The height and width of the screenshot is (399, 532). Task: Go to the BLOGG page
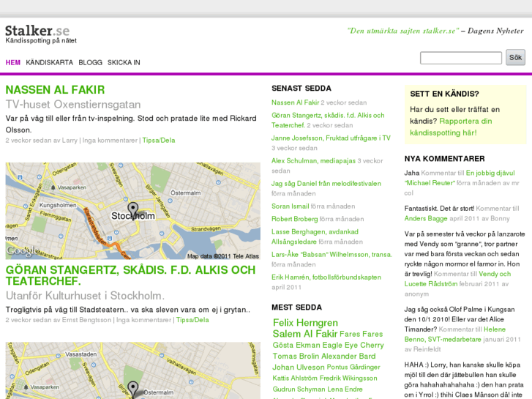click(x=90, y=62)
